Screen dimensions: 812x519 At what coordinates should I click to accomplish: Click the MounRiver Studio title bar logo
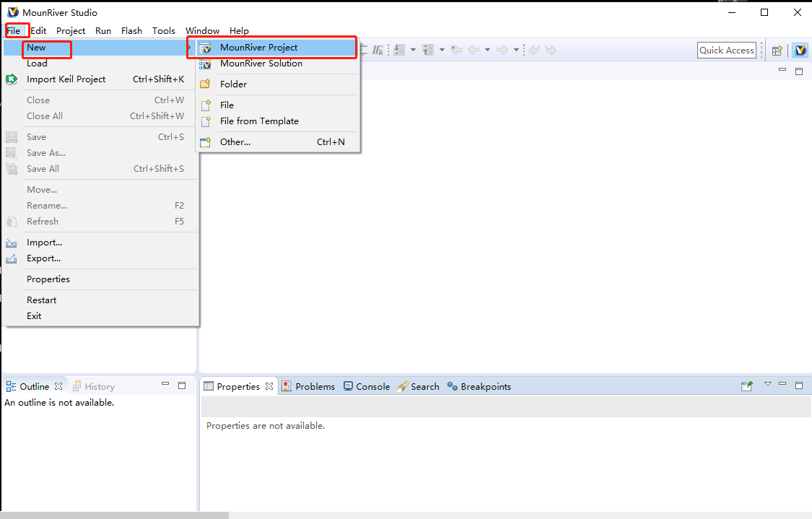(x=13, y=12)
